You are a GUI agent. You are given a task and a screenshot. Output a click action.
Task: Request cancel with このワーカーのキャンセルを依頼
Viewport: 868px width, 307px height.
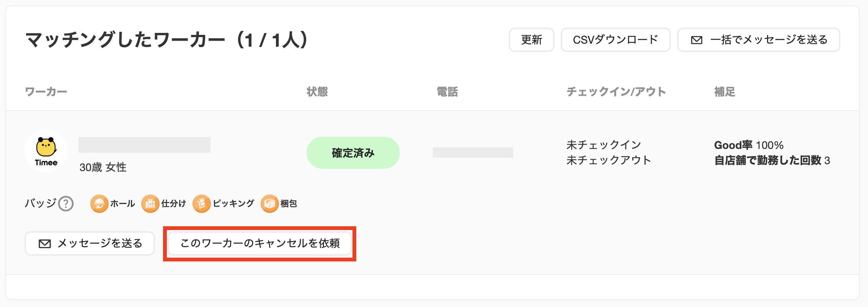click(260, 243)
